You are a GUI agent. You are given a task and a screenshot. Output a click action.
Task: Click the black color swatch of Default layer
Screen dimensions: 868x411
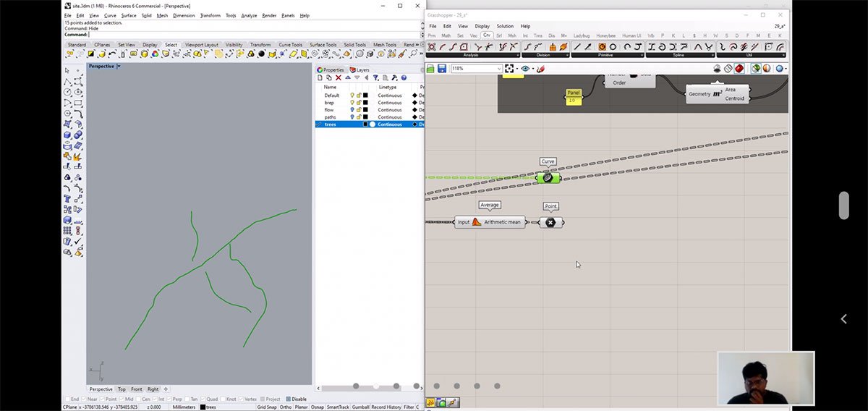tap(365, 96)
